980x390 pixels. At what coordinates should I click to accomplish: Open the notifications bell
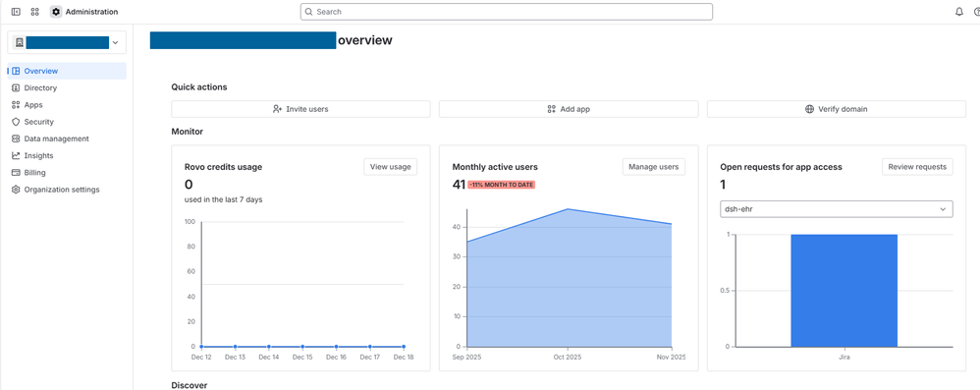click(x=958, y=12)
